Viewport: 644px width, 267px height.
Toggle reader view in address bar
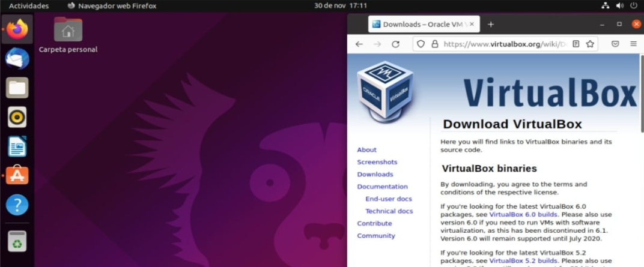(576, 44)
